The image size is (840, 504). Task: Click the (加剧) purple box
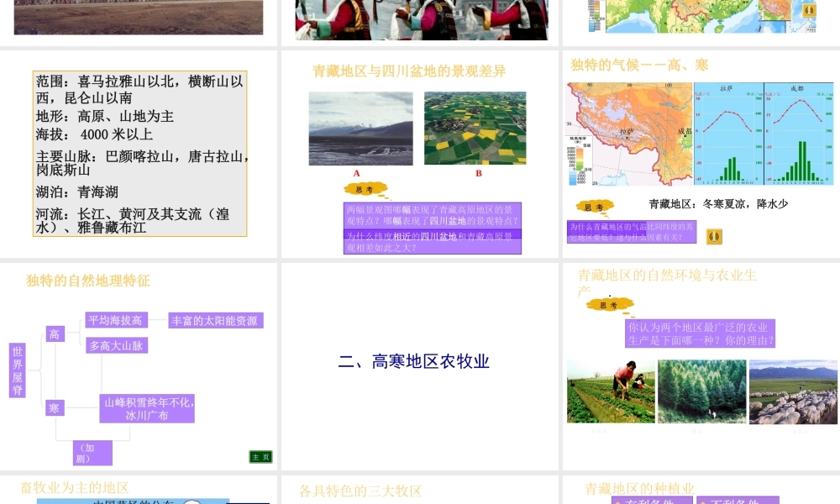(x=92, y=453)
